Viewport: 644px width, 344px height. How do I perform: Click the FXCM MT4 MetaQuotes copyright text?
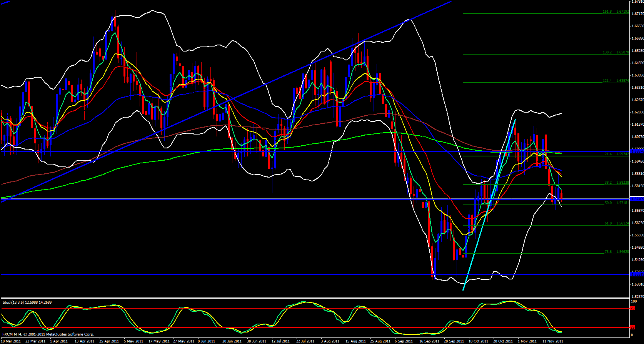point(48,334)
